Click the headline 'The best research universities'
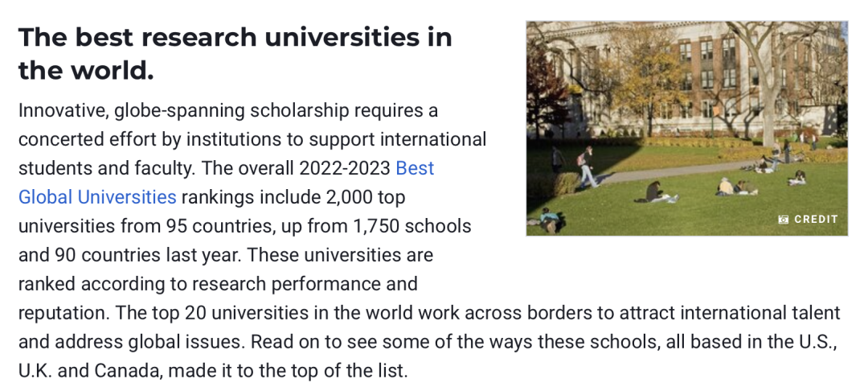The height and width of the screenshot is (391, 868). click(x=235, y=37)
